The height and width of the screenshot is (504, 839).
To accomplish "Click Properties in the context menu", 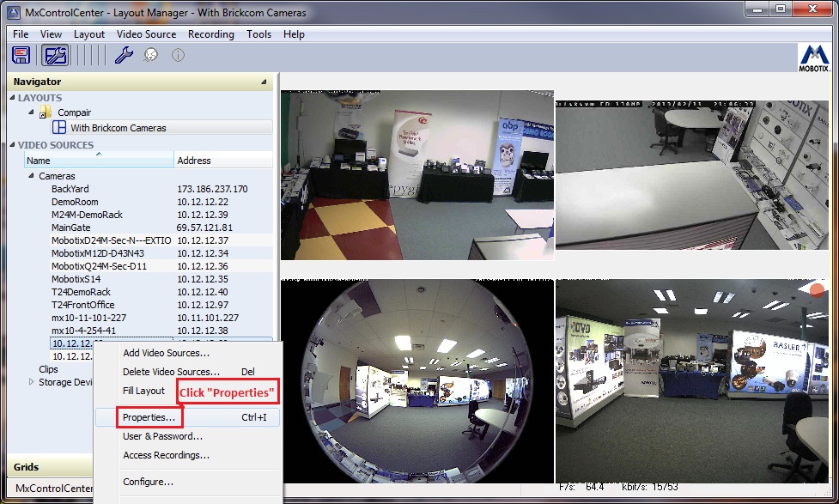I will [x=187, y=417].
